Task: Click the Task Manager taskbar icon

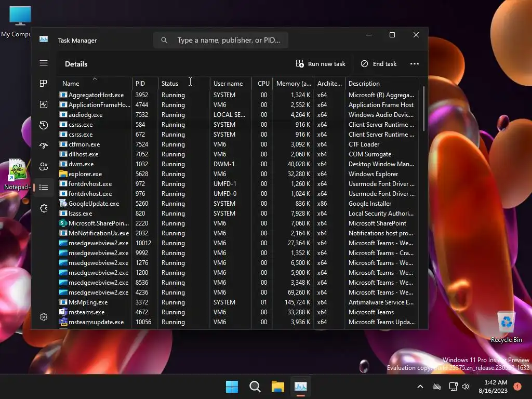Action: 301,387
